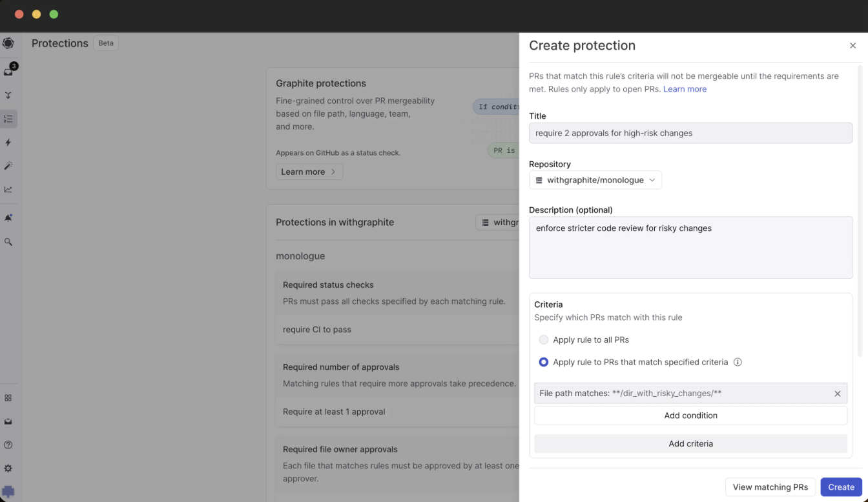Screen dimensions: 868x502
Task: Click the Learn more link about rules
Action: tap(685, 89)
